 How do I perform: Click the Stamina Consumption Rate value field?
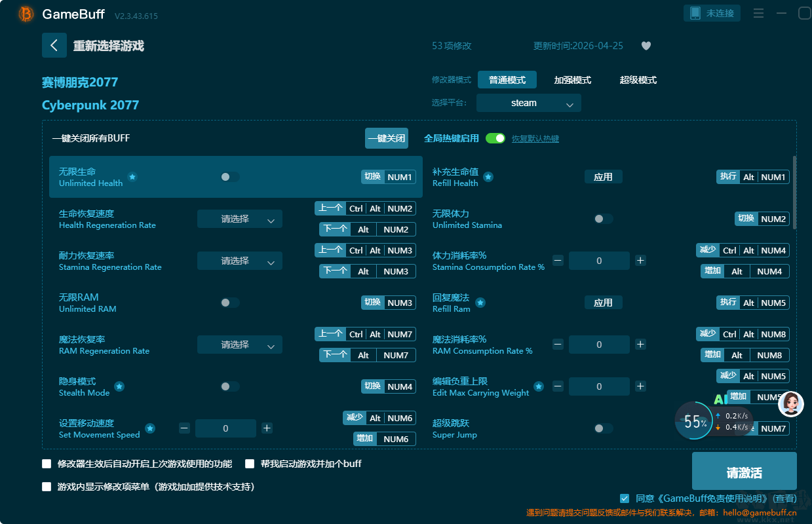[599, 261]
